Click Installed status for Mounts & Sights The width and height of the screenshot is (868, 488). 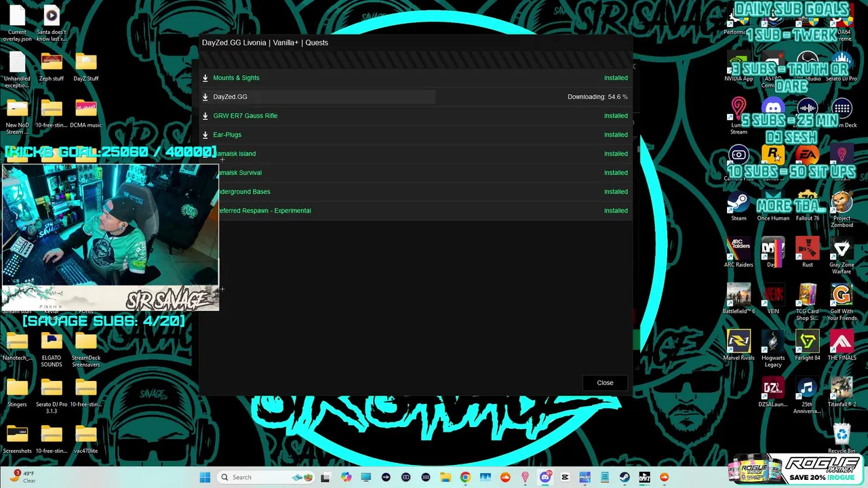tap(616, 78)
